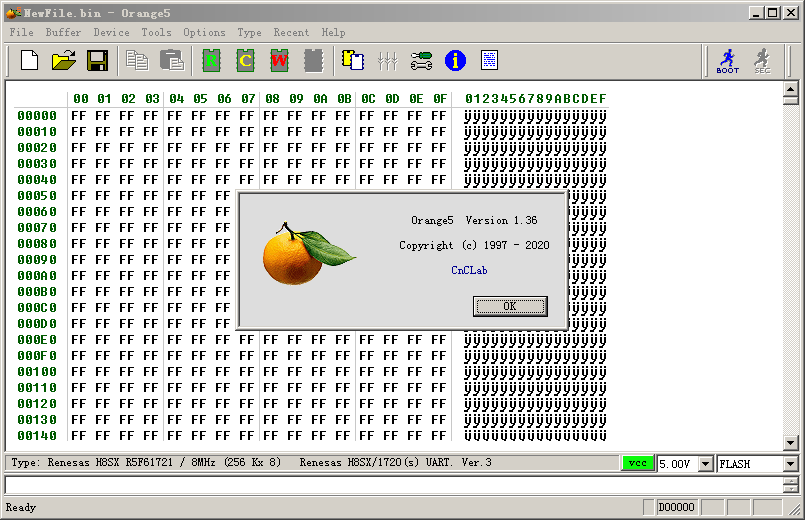Viewport: 805px width, 520px height.
Task: Click the calculator icon in toolbar
Action: (x=489, y=61)
